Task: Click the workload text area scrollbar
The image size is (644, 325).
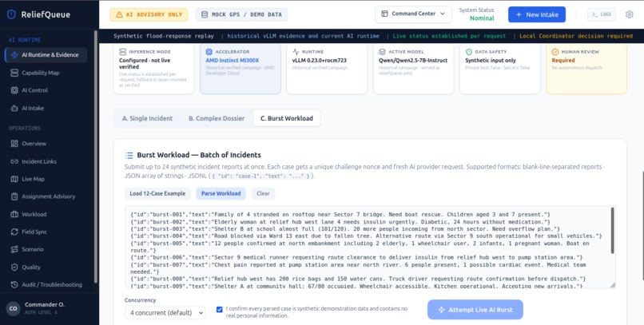Action: pos(612,230)
